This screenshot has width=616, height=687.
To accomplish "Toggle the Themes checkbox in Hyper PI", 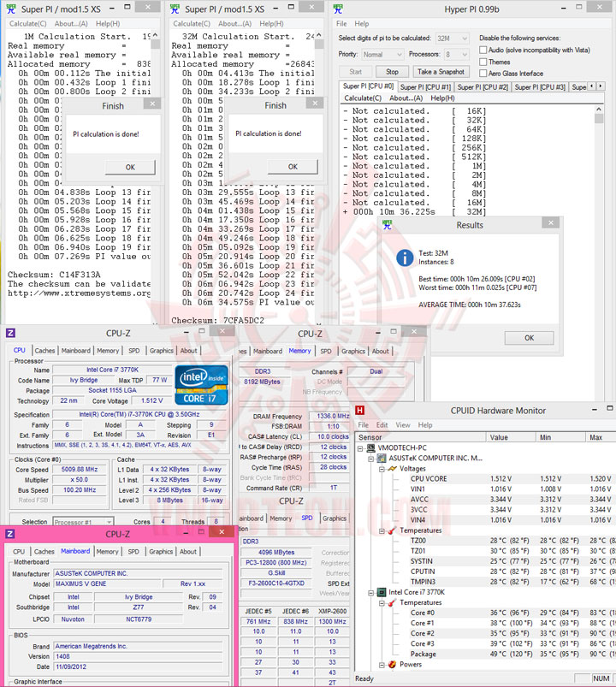I will point(483,62).
